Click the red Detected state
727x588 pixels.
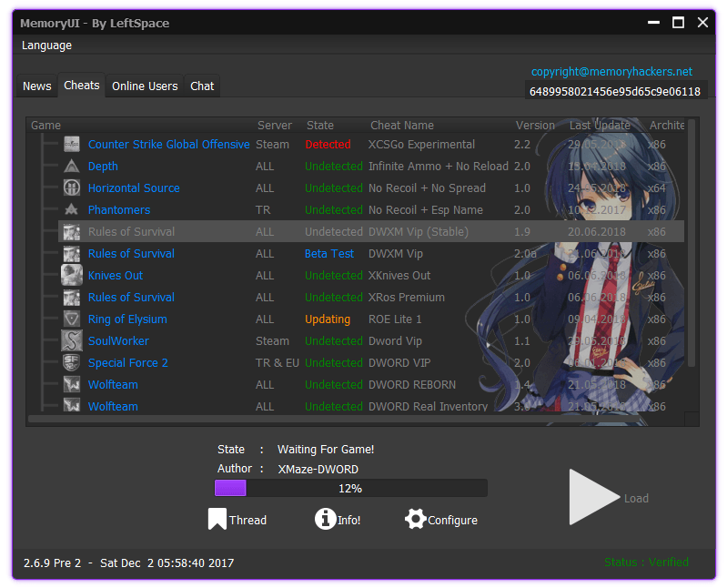coord(328,144)
